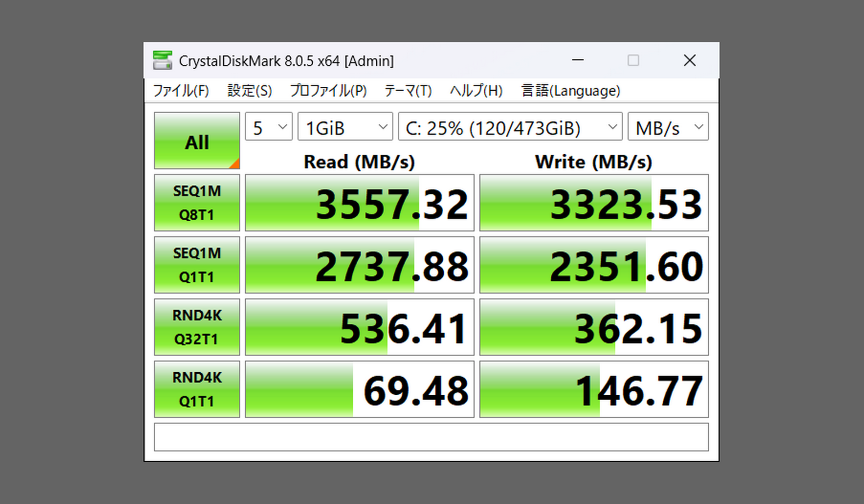
Task: Run the RND4K Q1T1 test
Action: [x=197, y=389]
